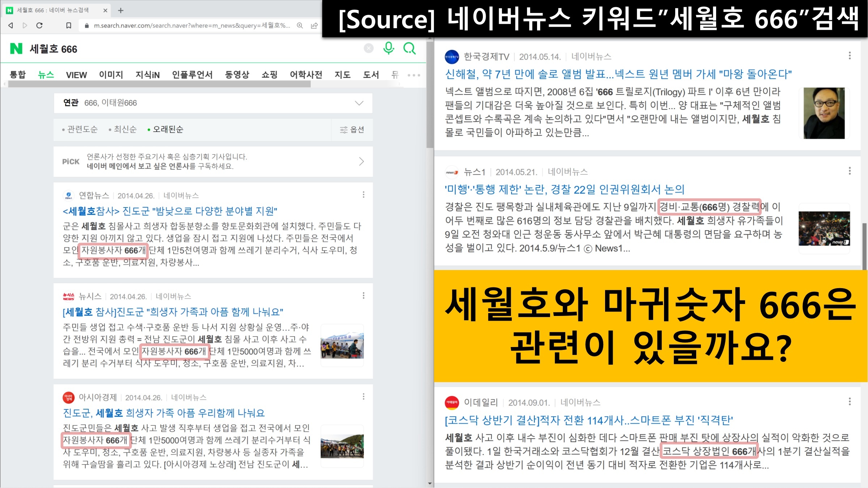Click the green search magnifier icon
The width and height of the screenshot is (868, 488).
(409, 48)
